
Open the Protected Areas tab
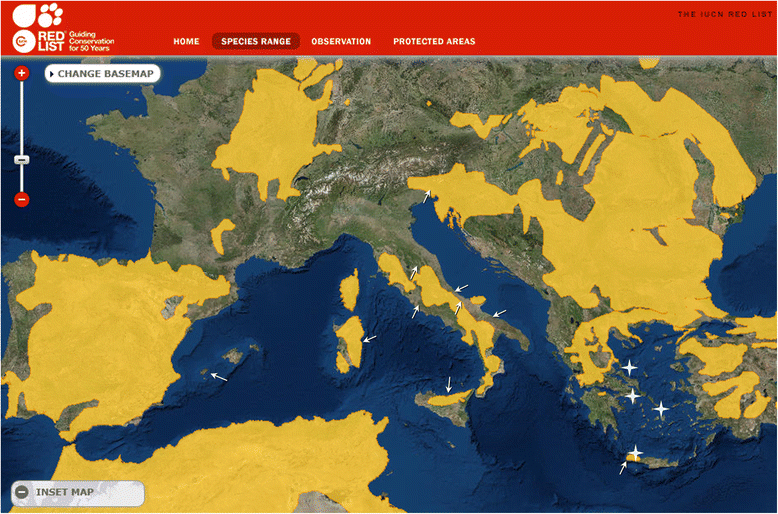tap(434, 42)
